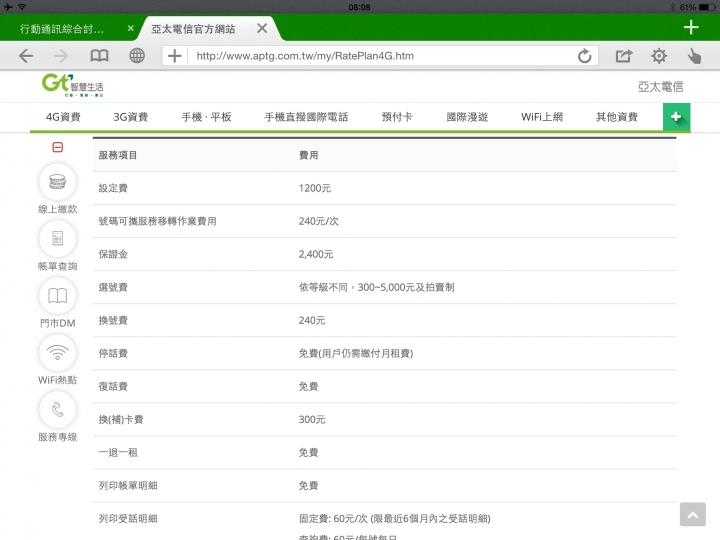Screen dimensions: 720x540
Task: Open browser settings gear icon
Action: coord(659,56)
